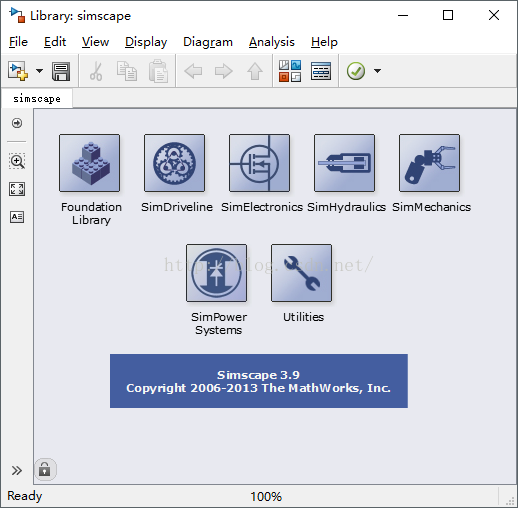Viewport: 518px width, 508px height.
Task: Click the SimPower Systems label text
Action: (x=219, y=323)
